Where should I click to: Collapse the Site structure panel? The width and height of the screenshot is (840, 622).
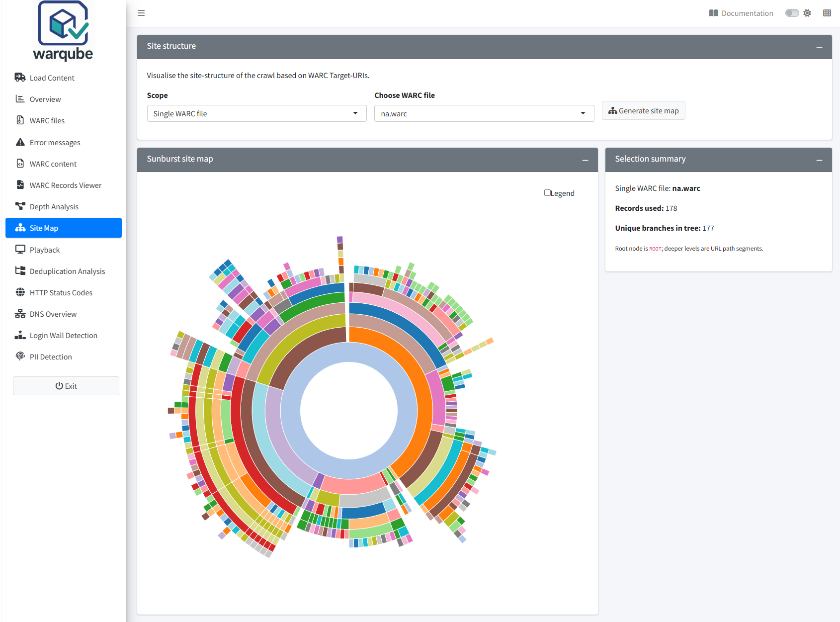coord(819,47)
